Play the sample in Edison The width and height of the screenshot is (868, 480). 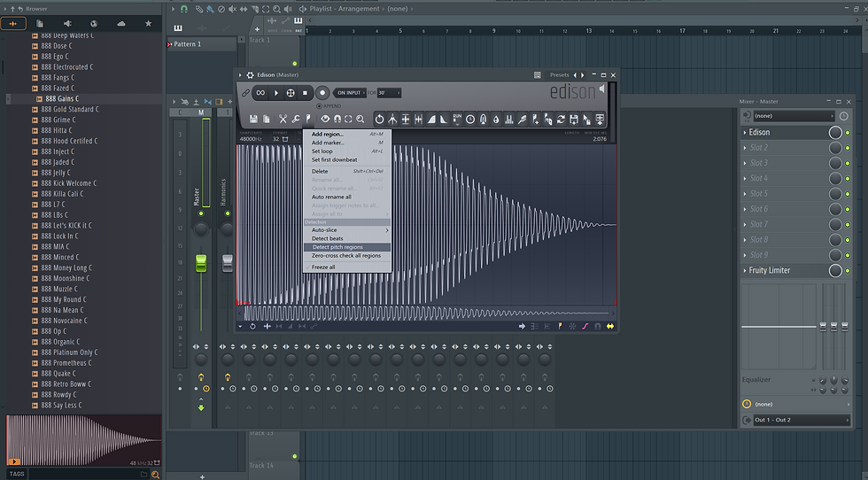pos(276,93)
